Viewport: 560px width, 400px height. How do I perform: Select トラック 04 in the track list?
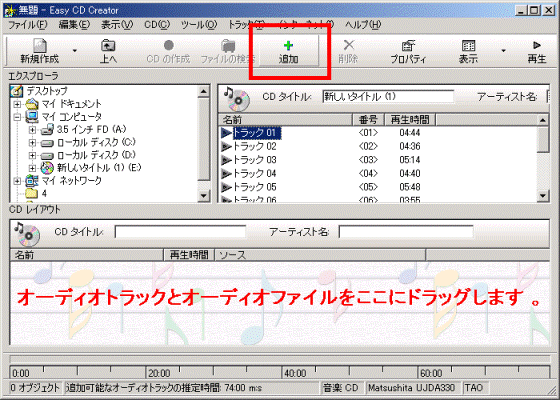click(255, 174)
